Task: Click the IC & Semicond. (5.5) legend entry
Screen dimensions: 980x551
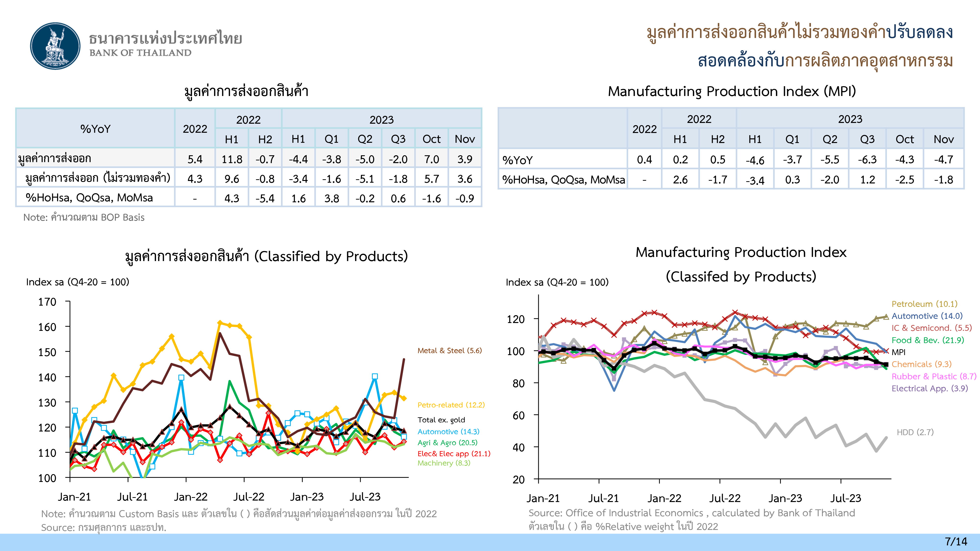Action: point(931,328)
